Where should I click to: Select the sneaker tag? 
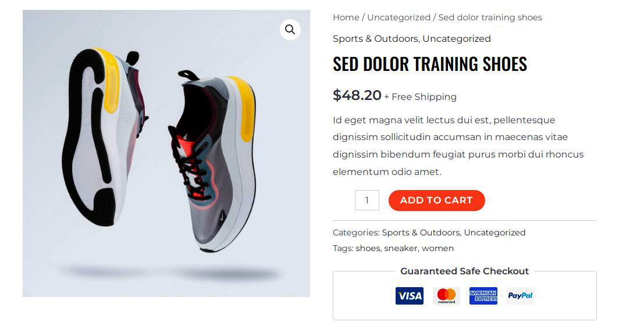pos(400,248)
